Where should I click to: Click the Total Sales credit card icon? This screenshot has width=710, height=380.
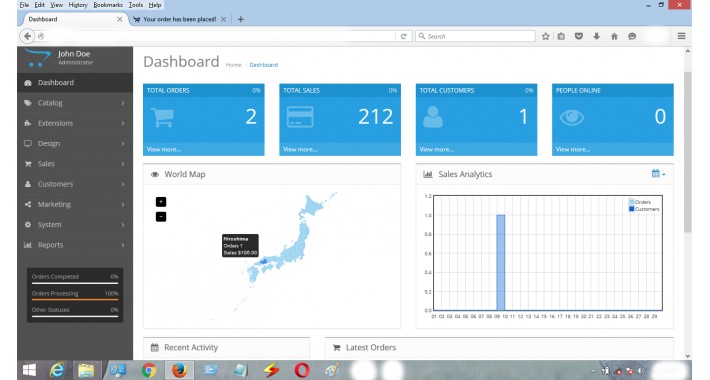300,117
